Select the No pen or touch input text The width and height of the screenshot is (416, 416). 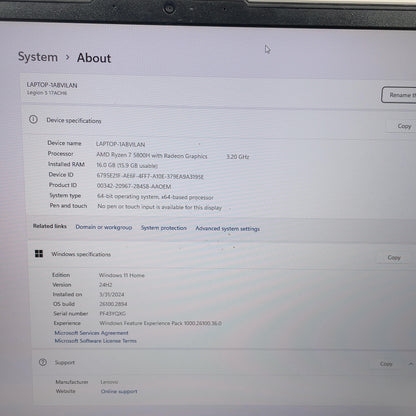click(159, 207)
